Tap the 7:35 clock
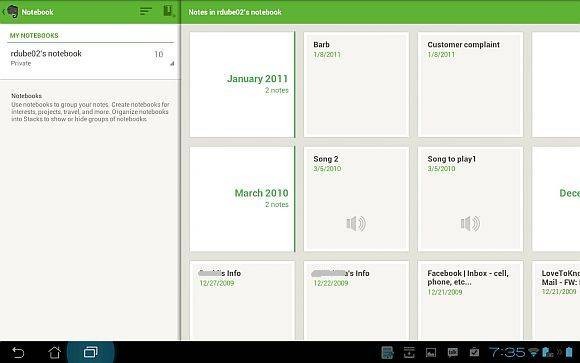 click(x=507, y=352)
